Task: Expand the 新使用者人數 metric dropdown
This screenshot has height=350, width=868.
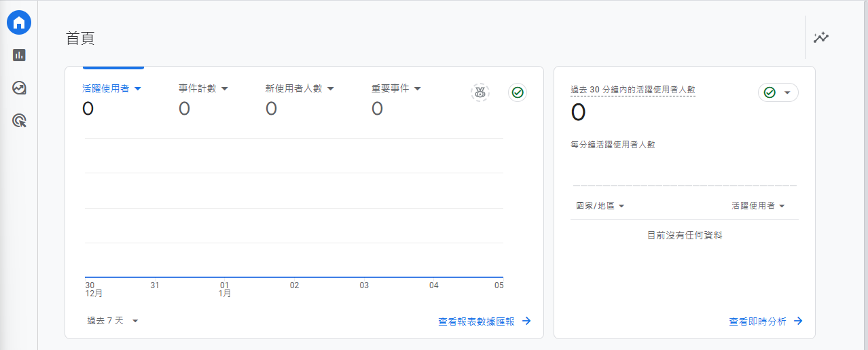Action: [299, 88]
